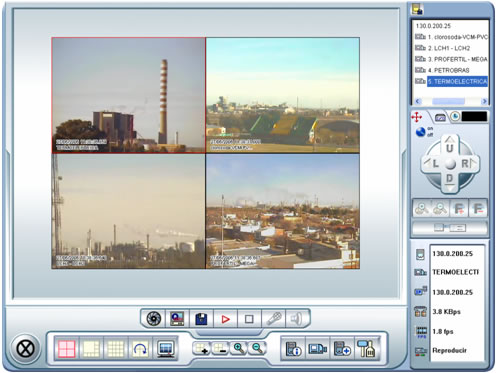Image resolution: width=497 pixels, height=373 pixels.
Task: Tilt camera down with D button
Action: [x=450, y=181]
